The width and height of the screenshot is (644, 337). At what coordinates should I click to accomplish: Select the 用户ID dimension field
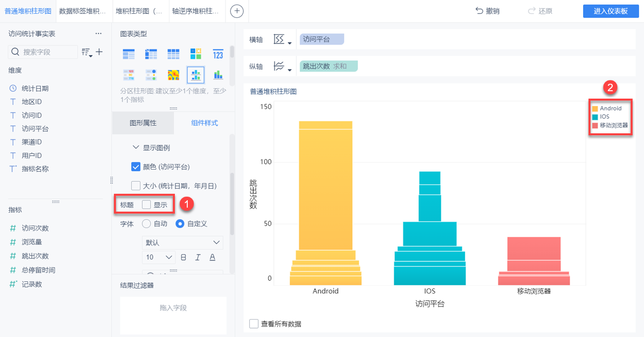[32, 155]
